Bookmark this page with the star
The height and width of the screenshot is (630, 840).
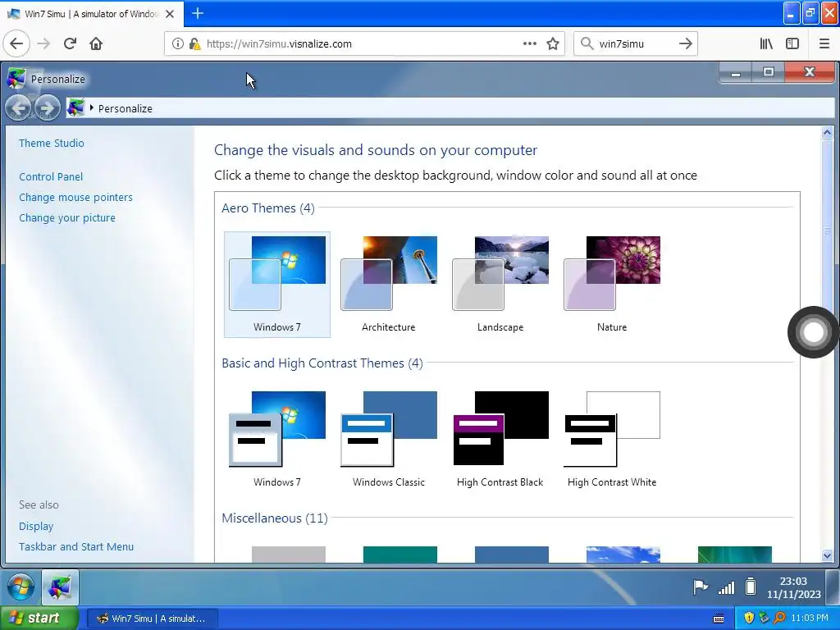(553, 44)
